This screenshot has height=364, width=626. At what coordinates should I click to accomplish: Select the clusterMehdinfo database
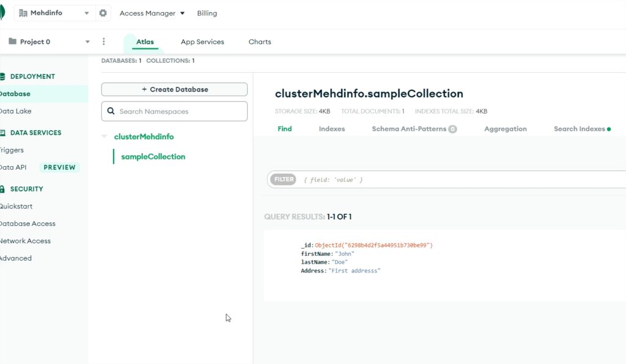click(x=144, y=136)
